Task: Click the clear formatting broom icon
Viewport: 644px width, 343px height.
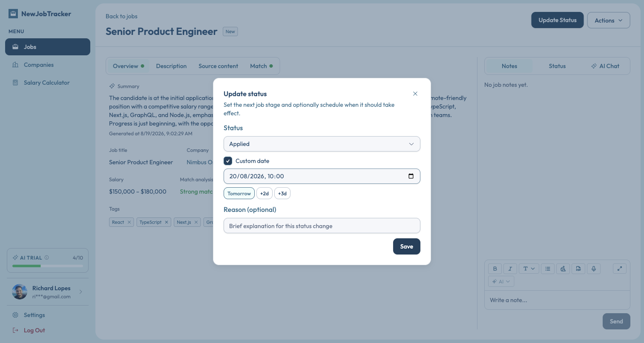Action: pos(563,269)
